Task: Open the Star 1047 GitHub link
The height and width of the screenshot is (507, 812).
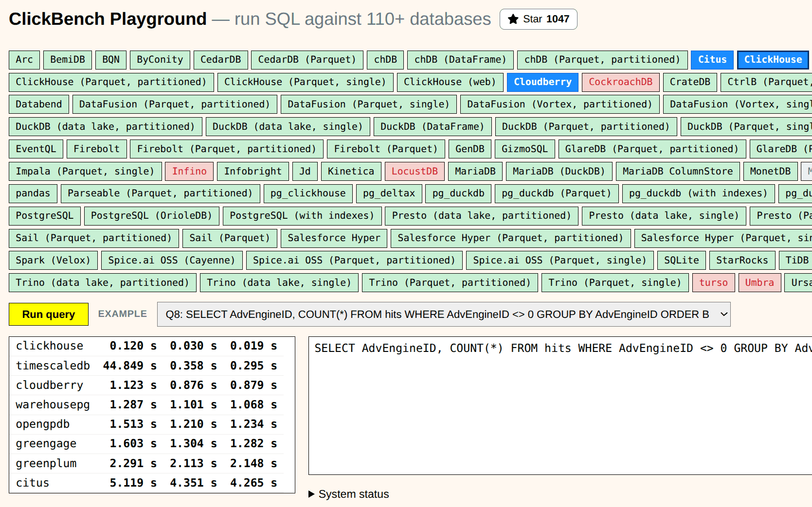Action: coord(538,19)
